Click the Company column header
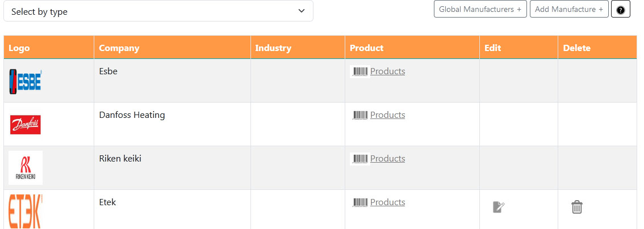The image size is (644, 229). 119,48
